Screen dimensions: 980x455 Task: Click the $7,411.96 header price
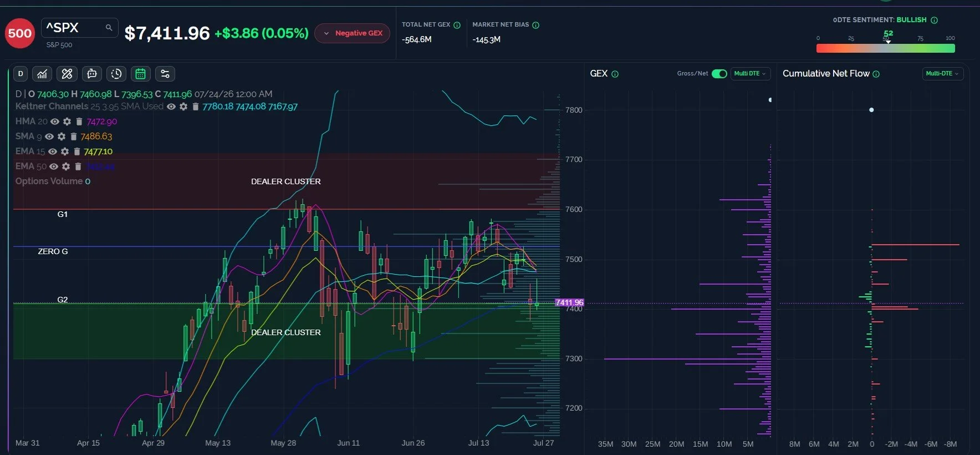167,33
